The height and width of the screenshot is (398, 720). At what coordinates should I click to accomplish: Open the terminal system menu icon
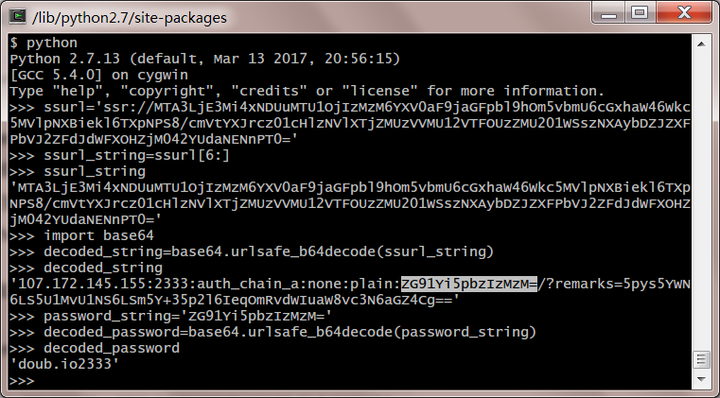point(17,17)
